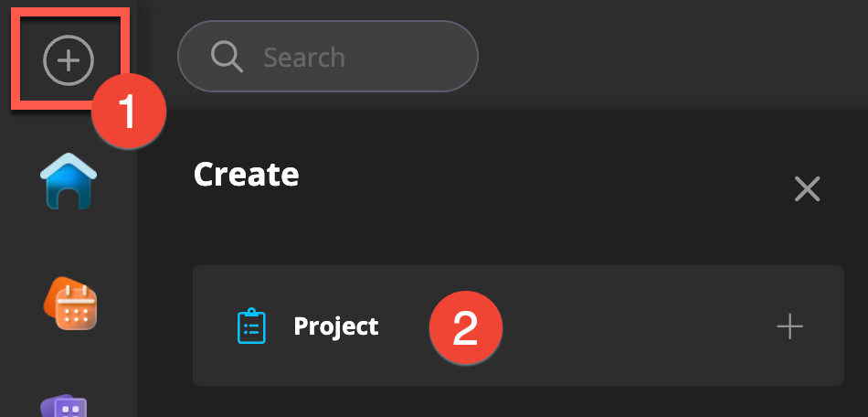This screenshot has height=417, width=868.
Task: Click empty area below the Project row
Action: [512, 402]
